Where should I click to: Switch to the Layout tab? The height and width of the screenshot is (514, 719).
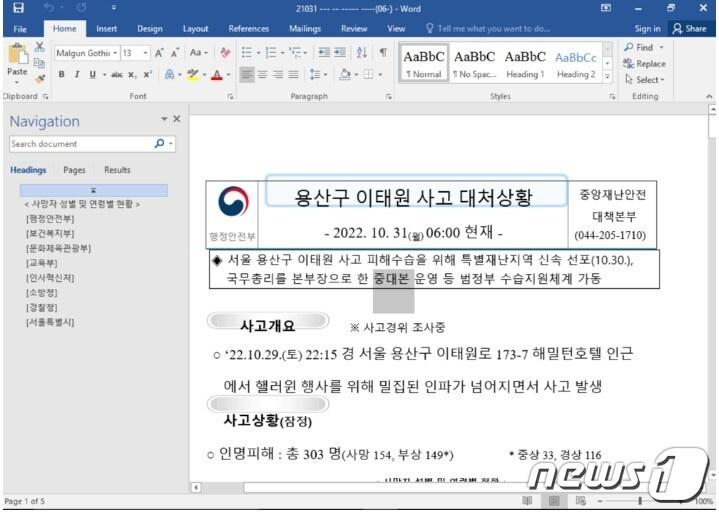tap(195, 28)
